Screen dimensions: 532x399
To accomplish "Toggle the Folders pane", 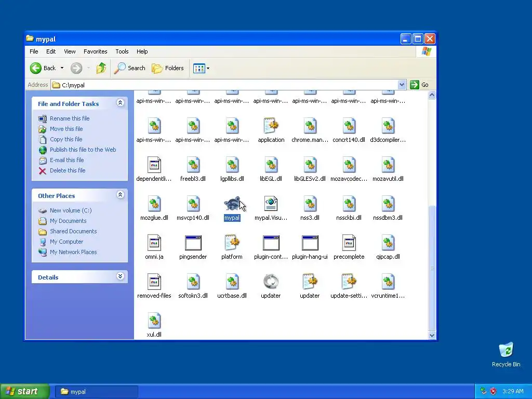I will [168, 68].
